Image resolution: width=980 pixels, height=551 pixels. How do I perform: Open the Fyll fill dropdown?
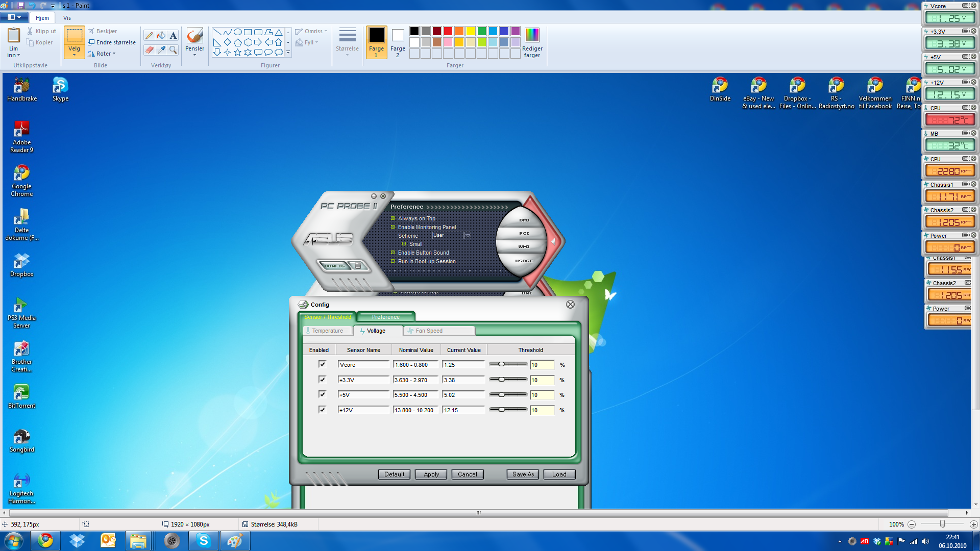[x=307, y=42]
